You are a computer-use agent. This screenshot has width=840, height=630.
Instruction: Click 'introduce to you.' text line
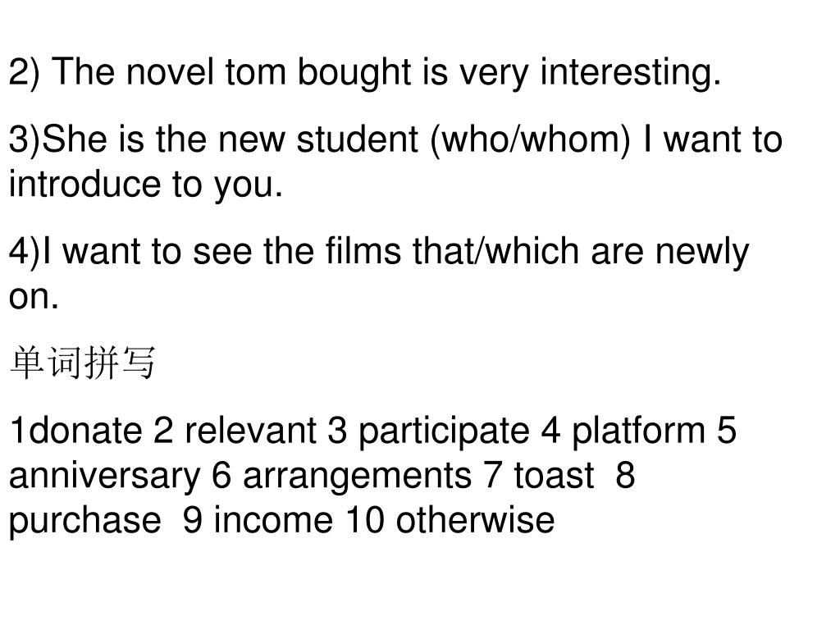(x=146, y=185)
